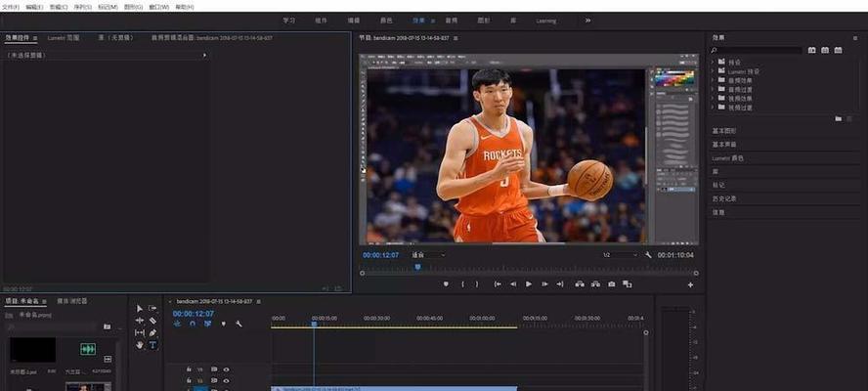Click the plus Button Editor icon
The image size is (868, 391).
[690, 284]
